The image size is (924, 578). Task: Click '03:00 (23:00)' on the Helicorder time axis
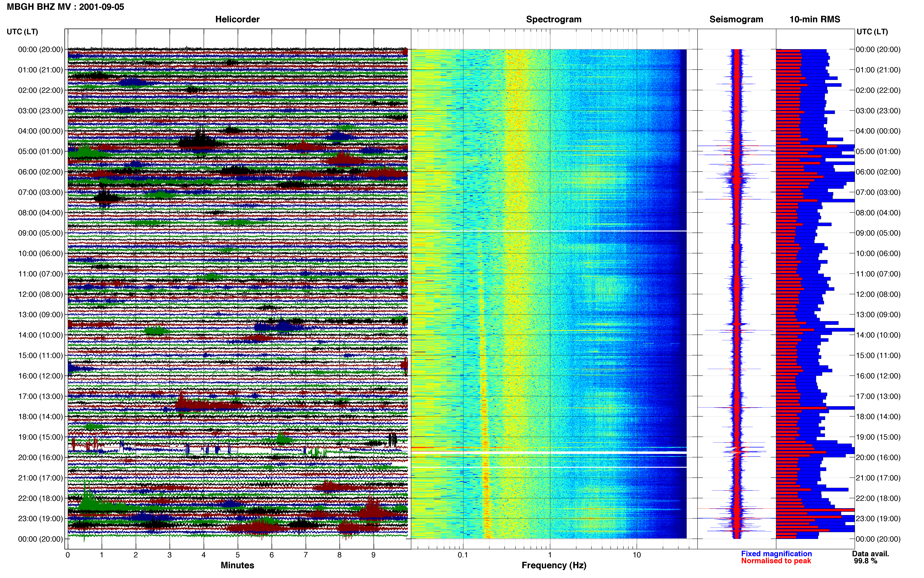tap(41, 111)
